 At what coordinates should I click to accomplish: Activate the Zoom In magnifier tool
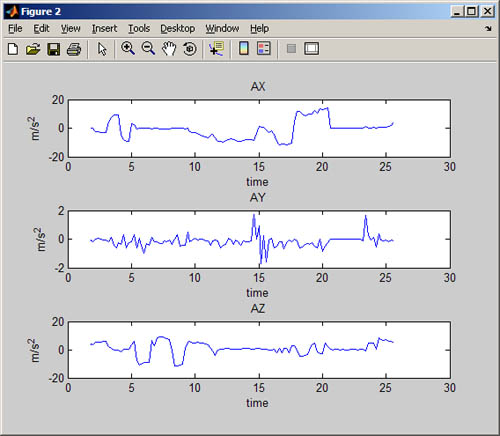click(x=128, y=49)
